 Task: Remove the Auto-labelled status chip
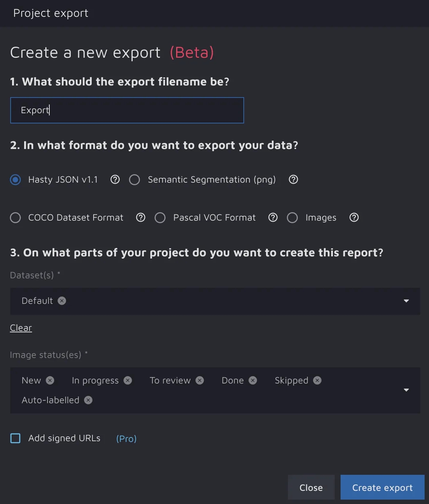coord(88,400)
